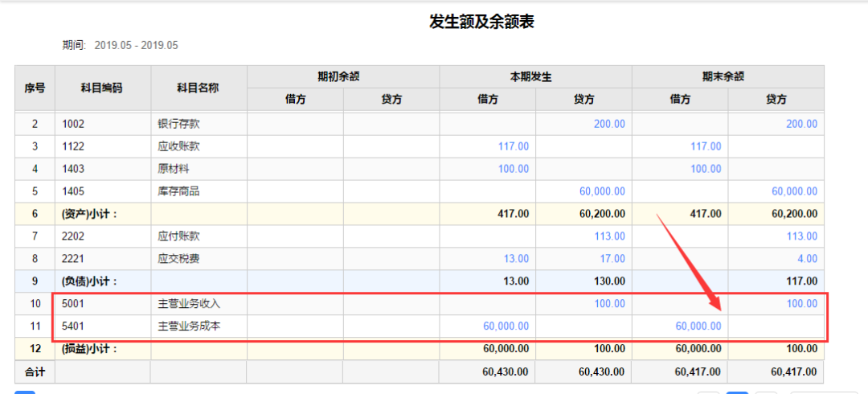This screenshot has height=394, width=868.
Task: Open 应交税费 closing credit balance 4.00
Action: [x=806, y=259]
